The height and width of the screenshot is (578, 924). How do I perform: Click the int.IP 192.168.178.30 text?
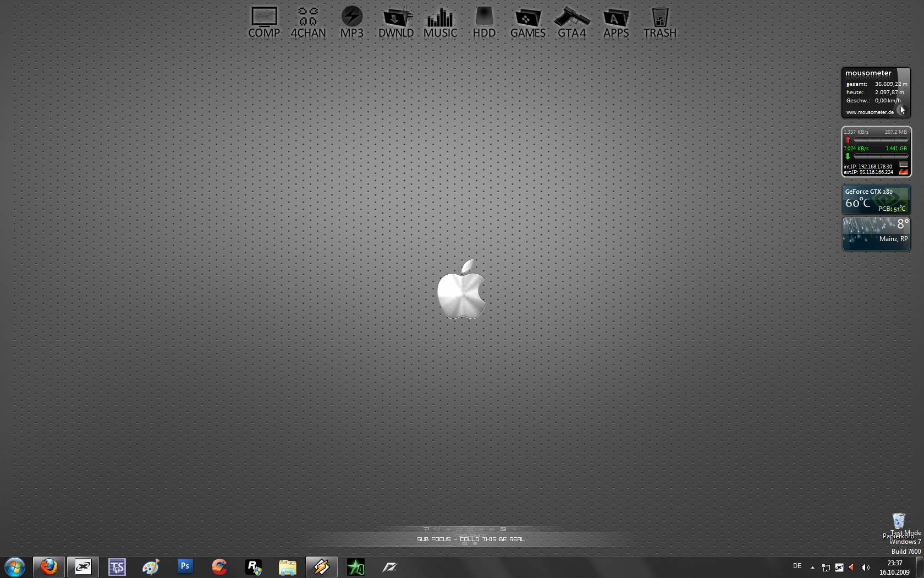868,166
